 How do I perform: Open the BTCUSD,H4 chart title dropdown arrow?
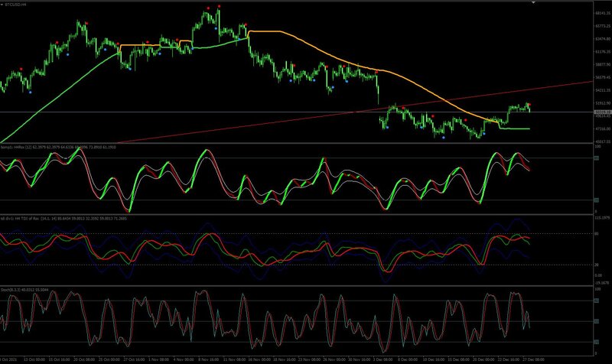click(x=2, y=4)
